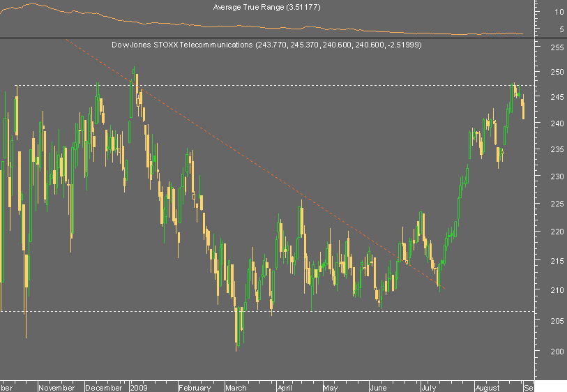Select the August label on the date axis
The height and width of the screenshot is (392, 567).
pos(487,388)
